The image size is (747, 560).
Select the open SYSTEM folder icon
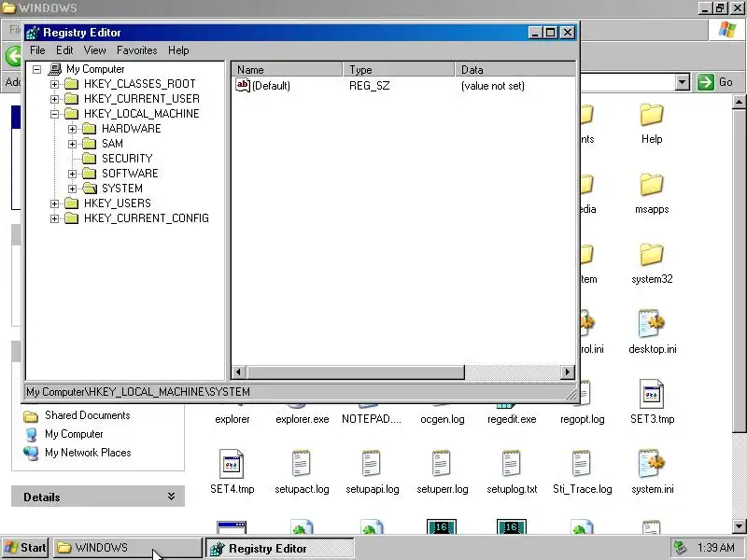click(89, 189)
